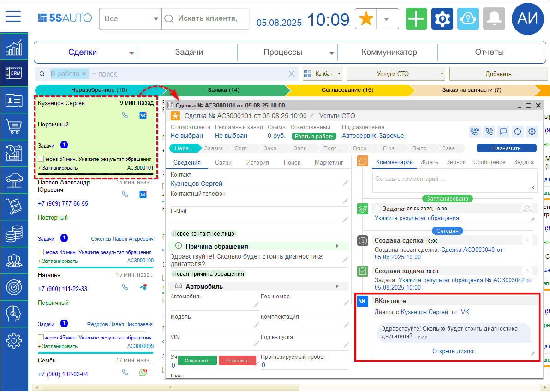Click the Открыть диалог link
This screenshot has width=550, height=392.
point(454,351)
